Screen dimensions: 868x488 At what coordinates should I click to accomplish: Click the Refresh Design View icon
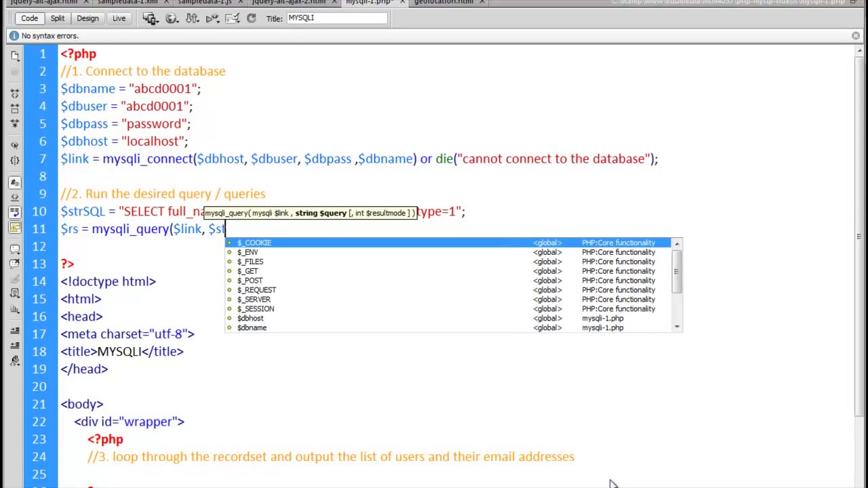click(252, 18)
